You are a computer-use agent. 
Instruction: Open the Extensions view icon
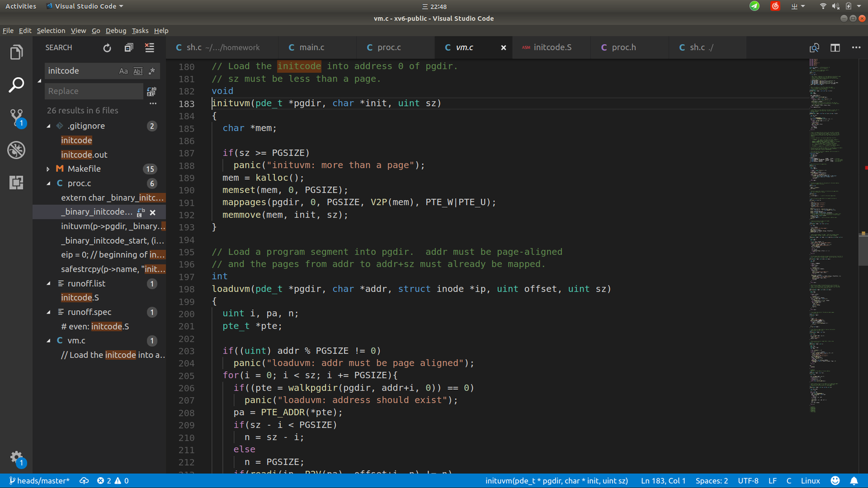(x=16, y=182)
